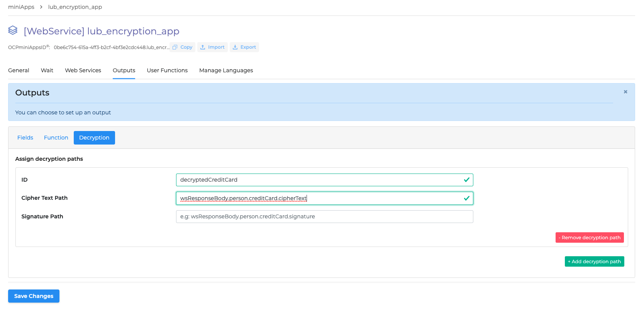Click the Import button

coord(212,47)
